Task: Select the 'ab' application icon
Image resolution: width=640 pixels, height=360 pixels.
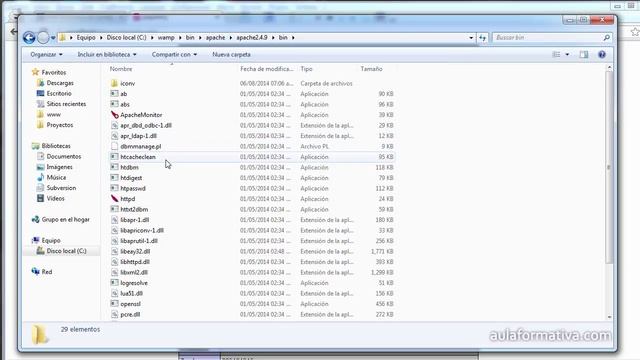Action: [x=114, y=93]
